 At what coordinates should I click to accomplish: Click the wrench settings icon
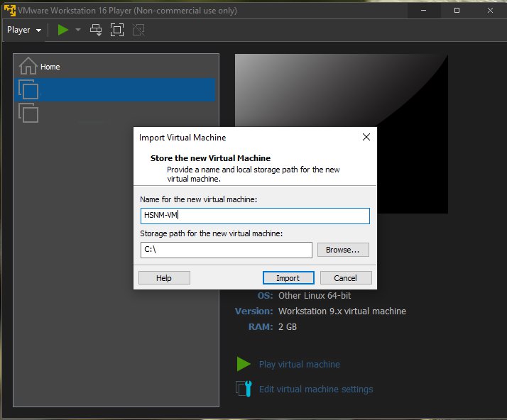(244, 389)
